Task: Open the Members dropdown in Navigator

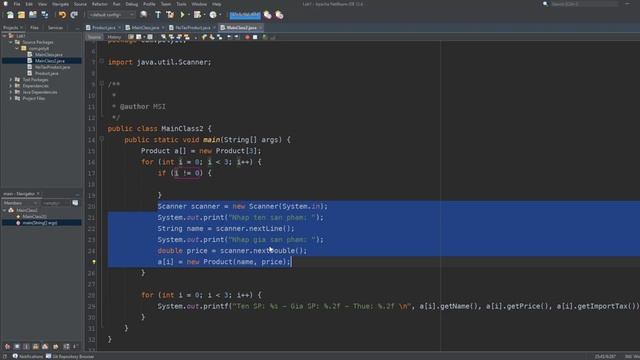Action: pyautogui.click(x=20, y=203)
